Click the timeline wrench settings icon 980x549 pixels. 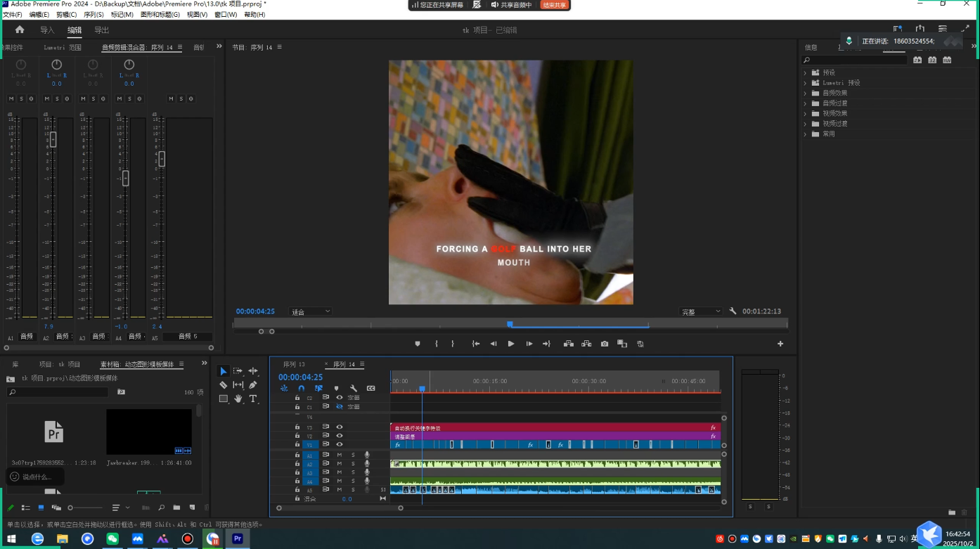point(354,388)
